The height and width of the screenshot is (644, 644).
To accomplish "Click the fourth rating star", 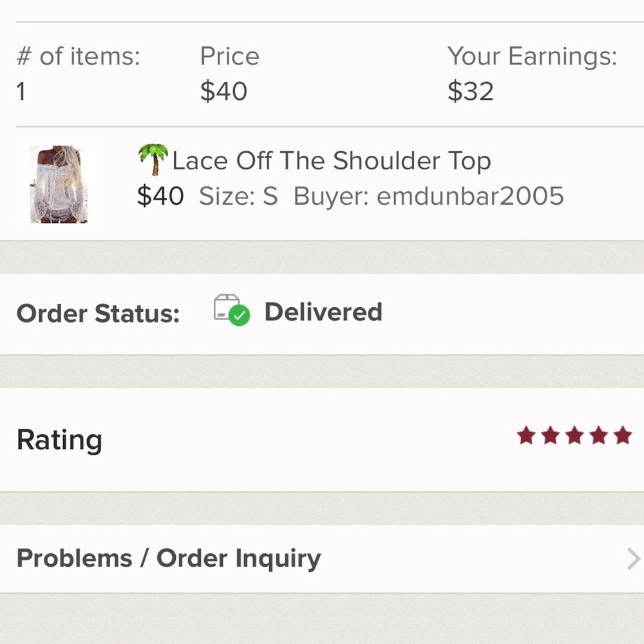I will pos(599,435).
